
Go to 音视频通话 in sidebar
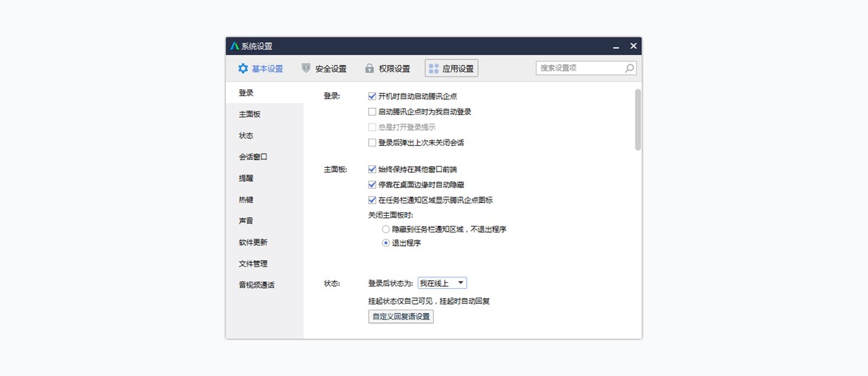[x=257, y=285]
